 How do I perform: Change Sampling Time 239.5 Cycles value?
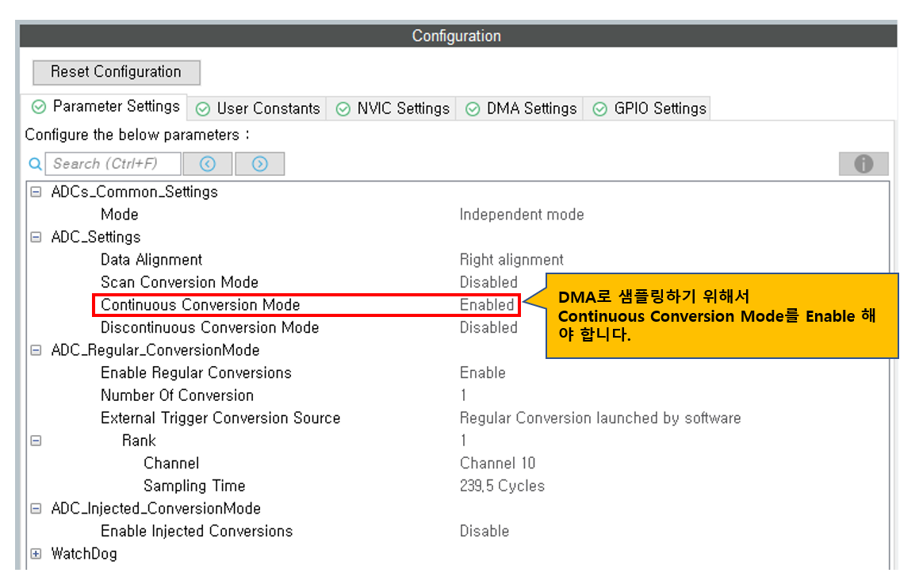[501, 486]
